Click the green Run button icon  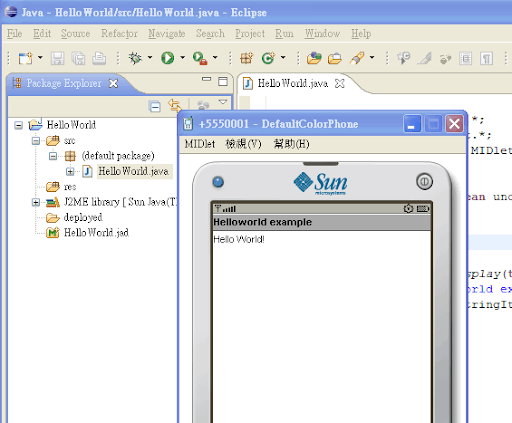click(168, 58)
